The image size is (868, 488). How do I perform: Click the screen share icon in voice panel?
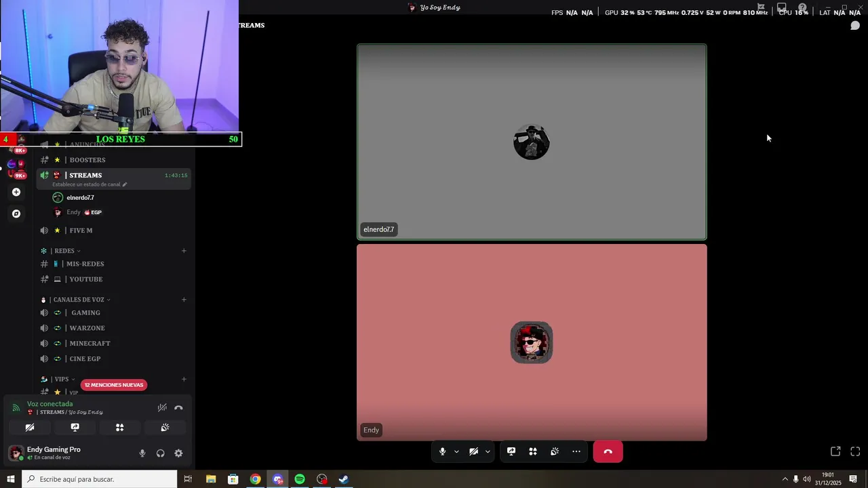75,428
